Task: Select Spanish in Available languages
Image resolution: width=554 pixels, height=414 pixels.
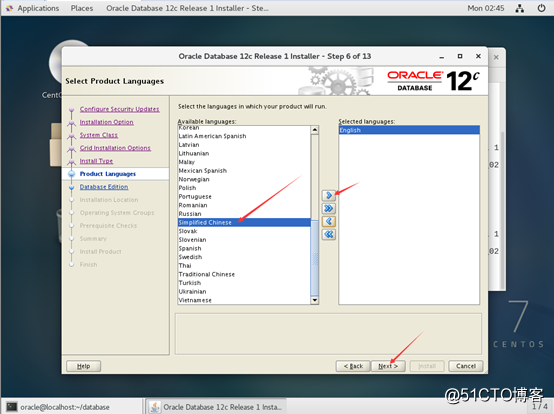Action: [x=244, y=248]
